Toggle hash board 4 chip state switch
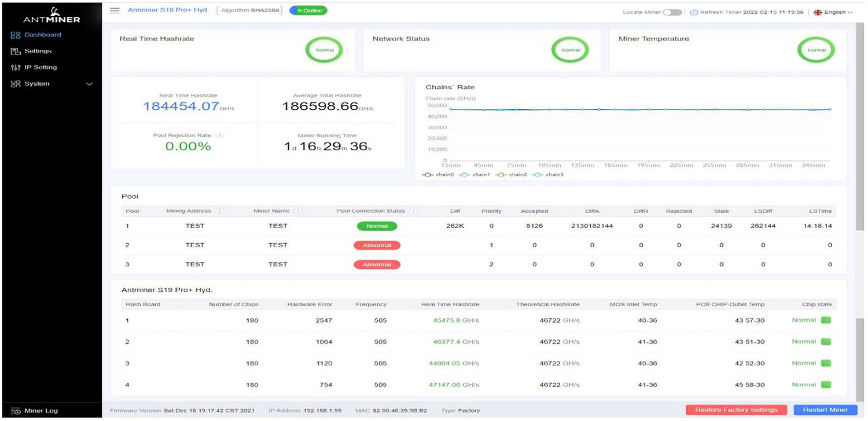Image resolution: width=868 pixels, height=421 pixels. 826,385
